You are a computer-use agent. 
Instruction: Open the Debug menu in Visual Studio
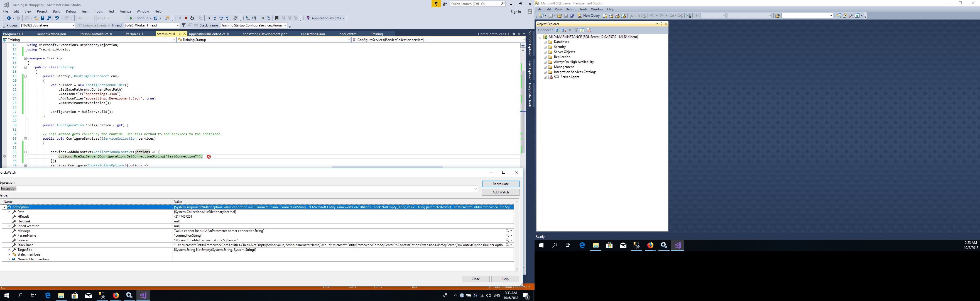tap(71, 11)
